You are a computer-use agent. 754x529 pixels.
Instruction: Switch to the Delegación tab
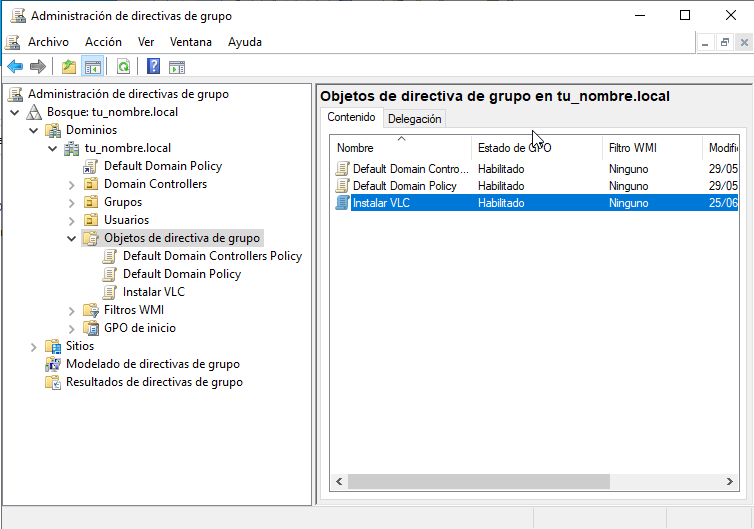(x=415, y=119)
